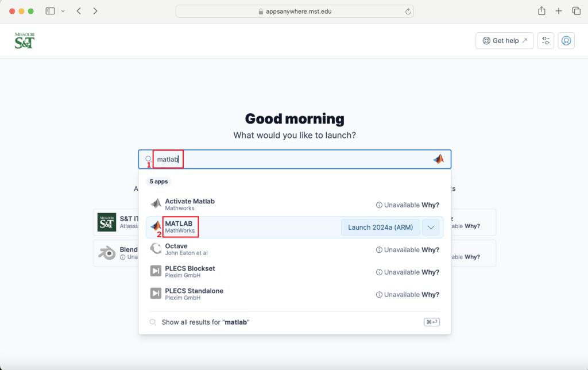Image resolution: width=588 pixels, height=370 pixels.
Task: Show the tab overview icon
Action: pyautogui.click(x=577, y=11)
